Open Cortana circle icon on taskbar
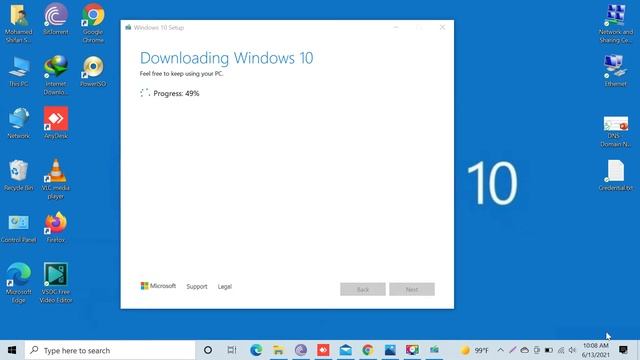The image size is (640, 360). tap(208, 350)
